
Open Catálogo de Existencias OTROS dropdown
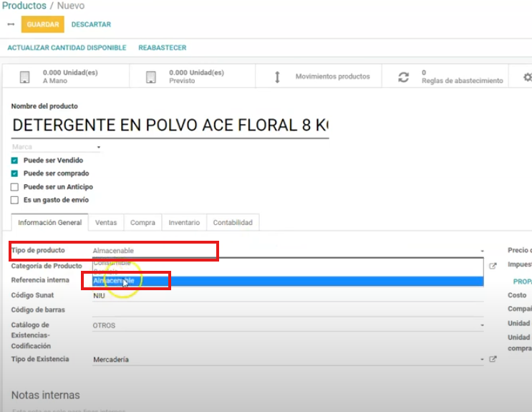pyautogui.click(x=288, y=325)
